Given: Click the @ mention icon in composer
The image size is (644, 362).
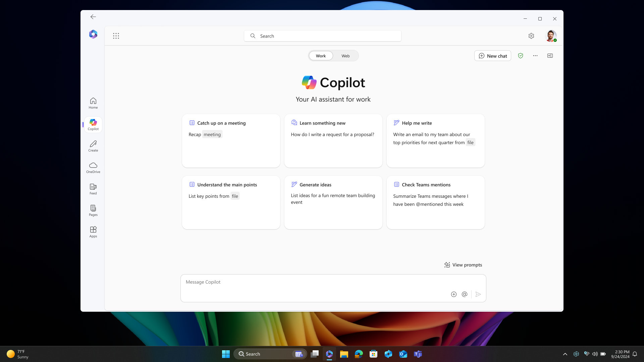Looking at the screenshot, I should (x=465, y=294).
